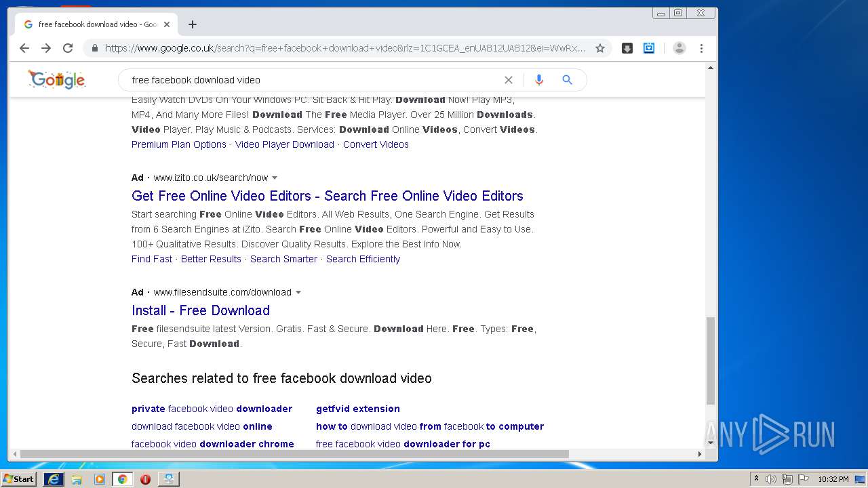Expand the filesendsuite.com ad dropdown arrow
Viewport: 868px width, 488px height.
(x=298, y=292)
